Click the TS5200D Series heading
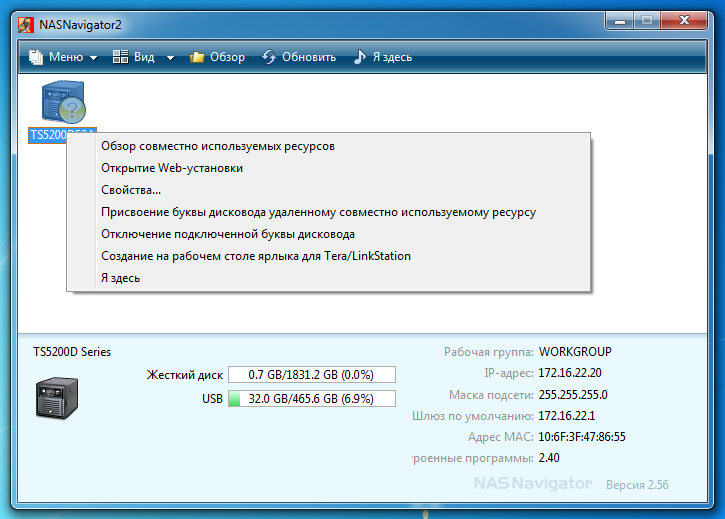 pyautogui.click(x=72, y=352)
